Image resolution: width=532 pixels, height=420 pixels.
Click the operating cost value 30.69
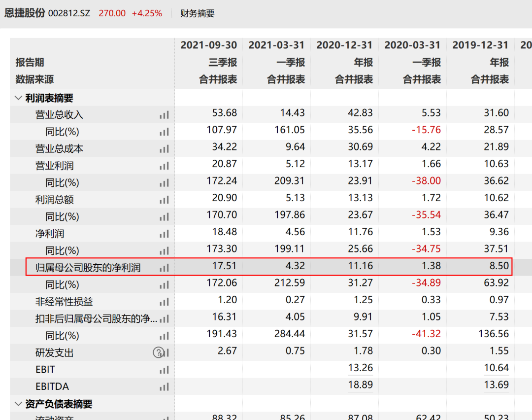(360, 147)
